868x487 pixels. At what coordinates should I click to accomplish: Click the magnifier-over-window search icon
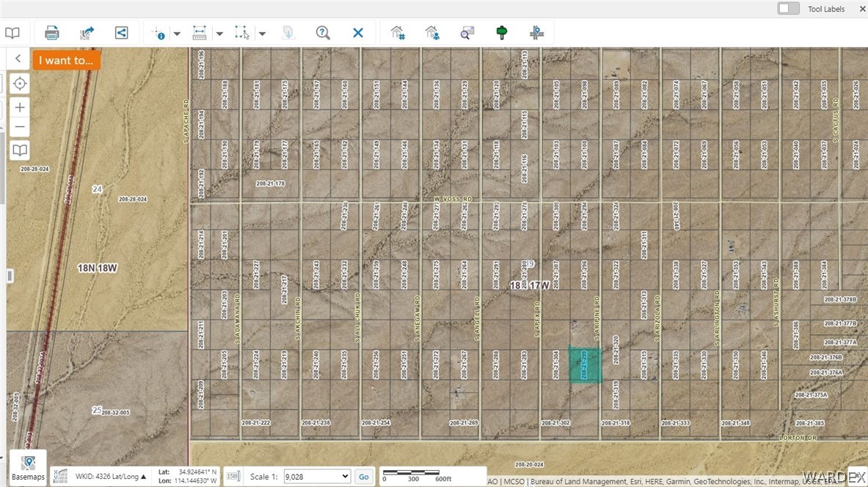point(467,33)
